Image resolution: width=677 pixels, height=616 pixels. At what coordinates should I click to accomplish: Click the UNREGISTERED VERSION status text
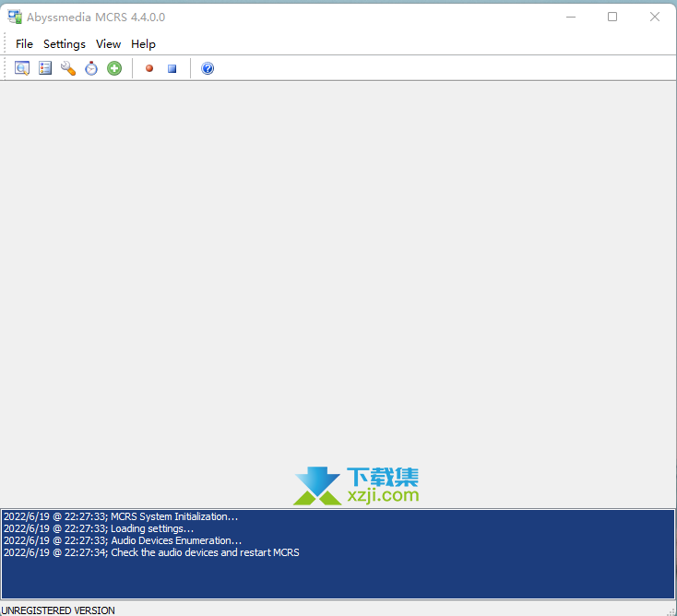(58, 610)
